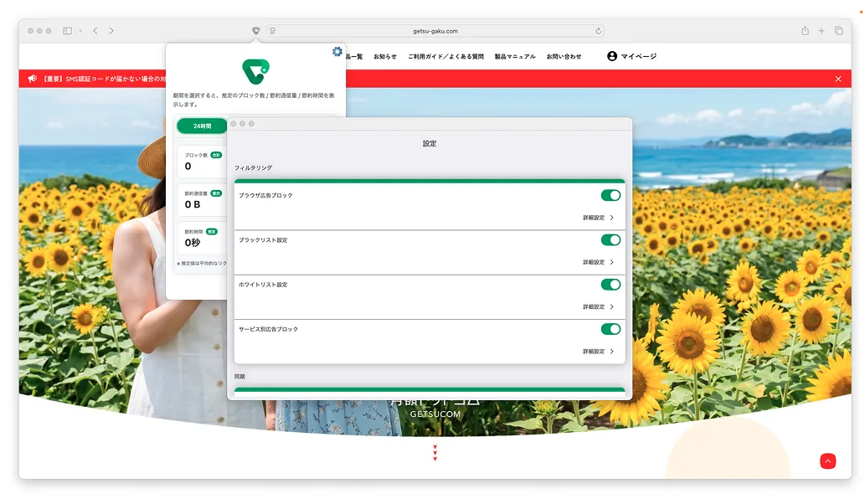Open 詳細設定 for ブラウザ広告ブロック
The image size is (865, 504).
coord(599,218)
